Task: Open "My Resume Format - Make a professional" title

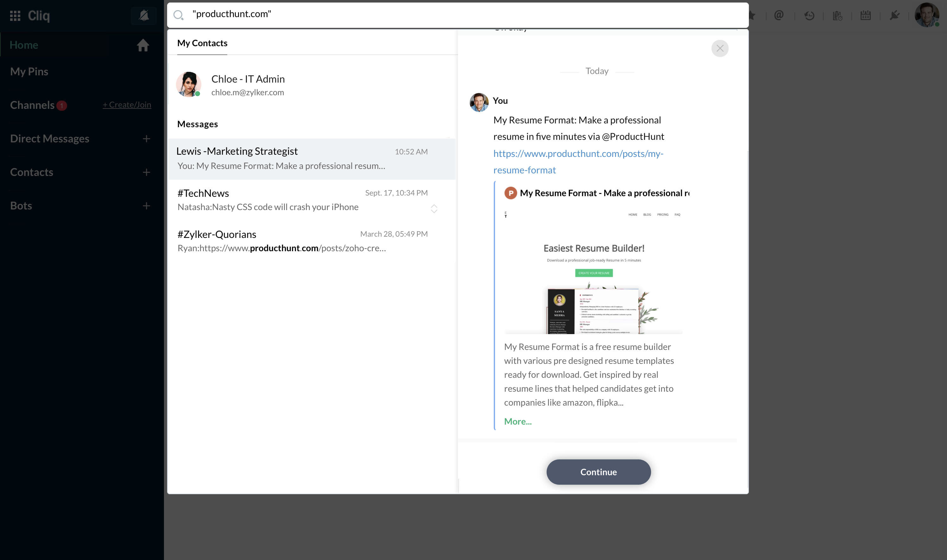Action: [x=604, y=193]
